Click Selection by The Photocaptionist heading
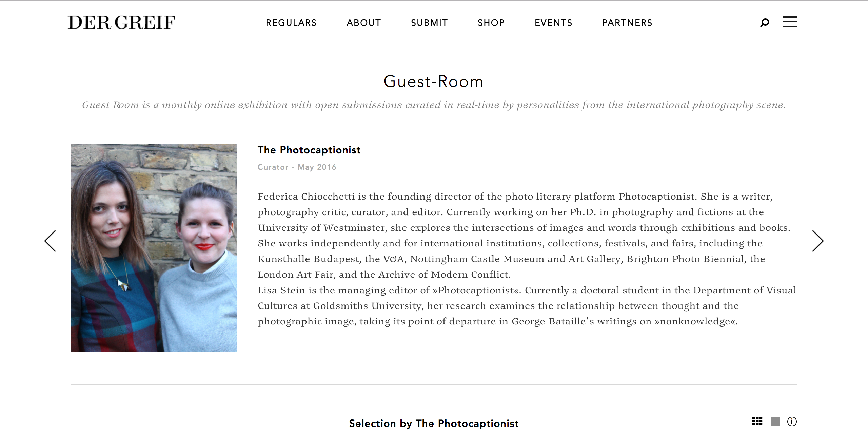868x448 pixels. click(434, 424)
